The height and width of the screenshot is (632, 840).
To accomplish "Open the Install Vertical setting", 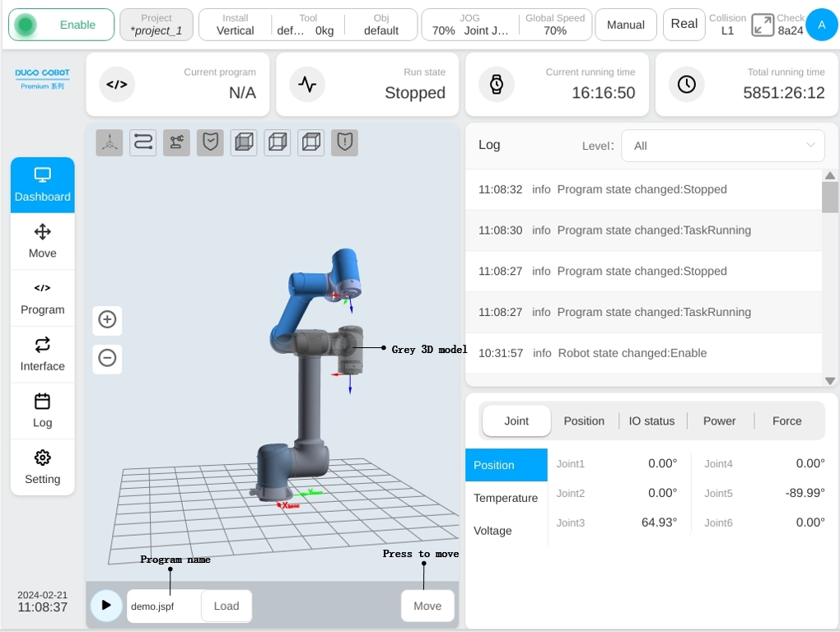I will [x=236, y=25].
